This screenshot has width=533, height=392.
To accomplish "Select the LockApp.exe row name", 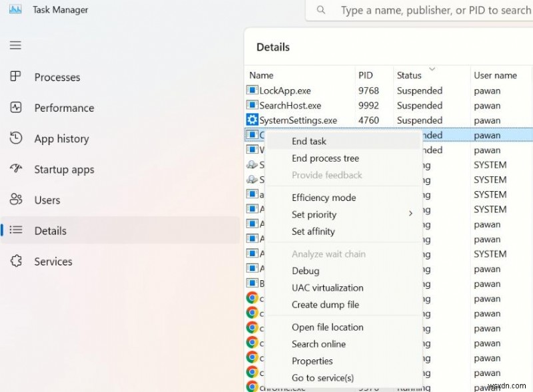I will (285, 91).
